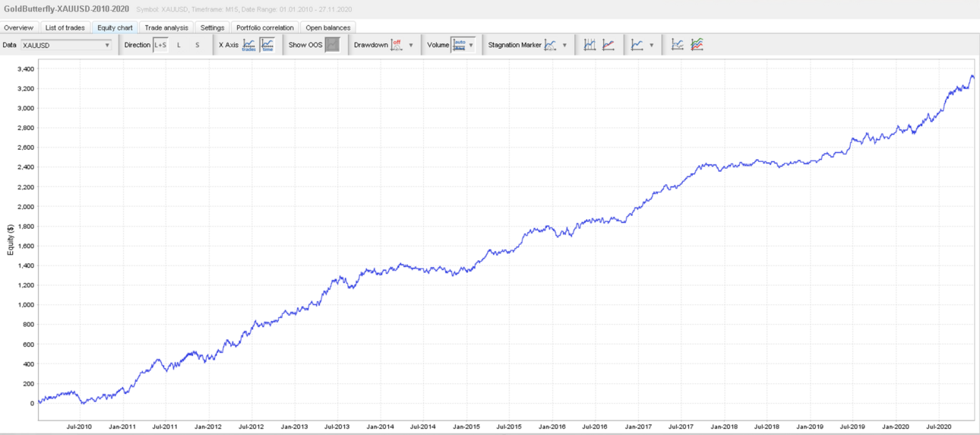Viewport: 980px width, 435px height.
Task: Select short-only direction S
Action: pyautogui.click(x=198, y=45)
